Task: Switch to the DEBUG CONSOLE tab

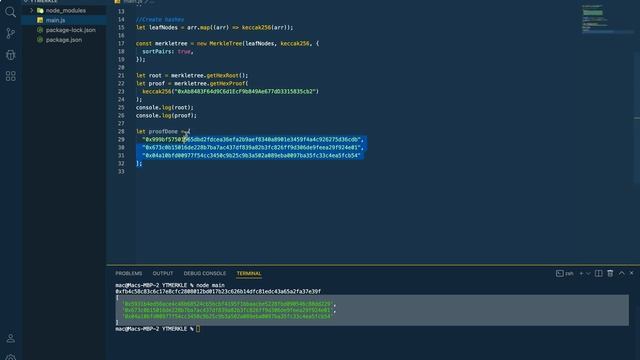Action: pos(204,273)
